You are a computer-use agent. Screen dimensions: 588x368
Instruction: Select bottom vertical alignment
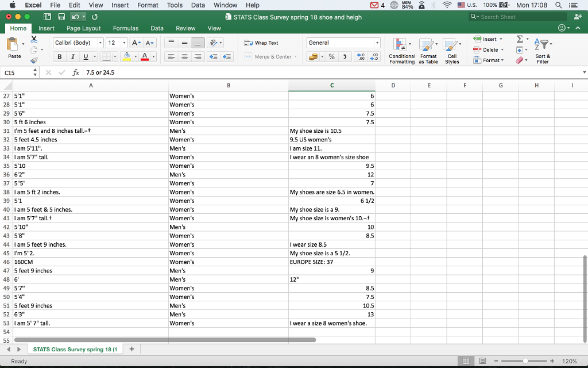[198, 43]
